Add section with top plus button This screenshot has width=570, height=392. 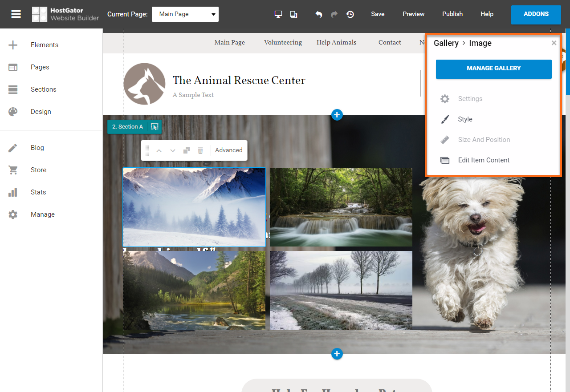point(337,115)
